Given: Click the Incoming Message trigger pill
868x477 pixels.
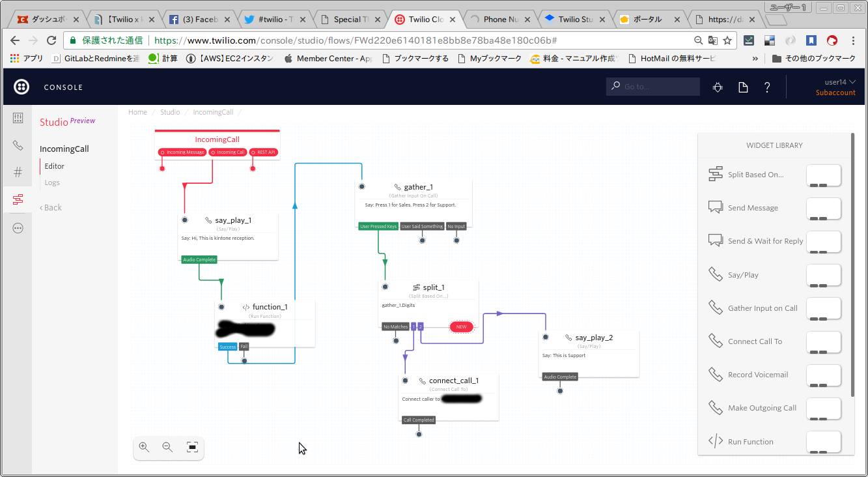Looking at the screenshot, I should [182, 152].
